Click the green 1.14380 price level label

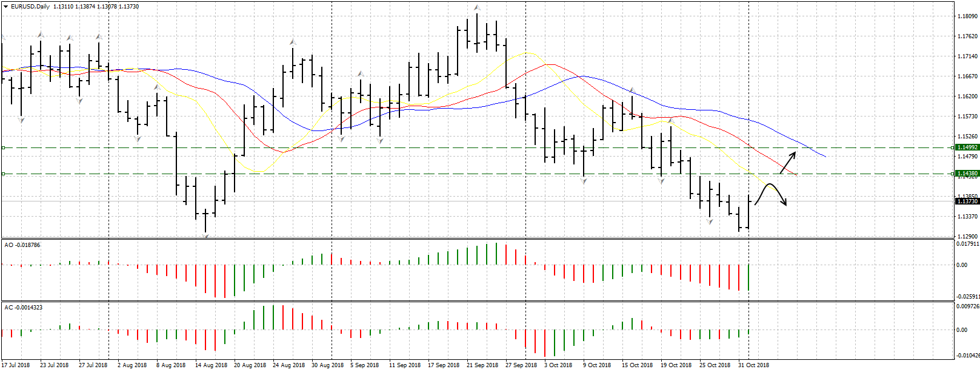966,174
